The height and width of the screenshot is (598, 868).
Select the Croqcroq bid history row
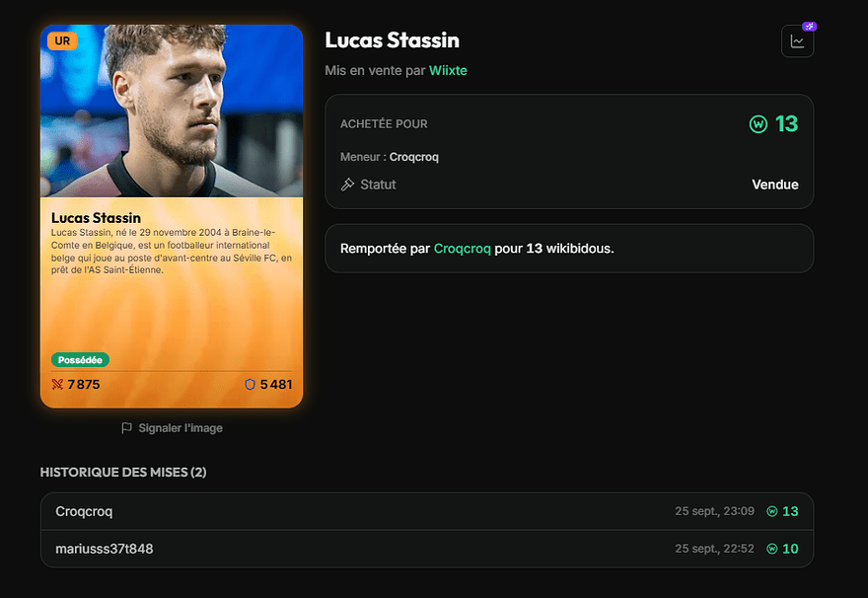pos(427,511)
